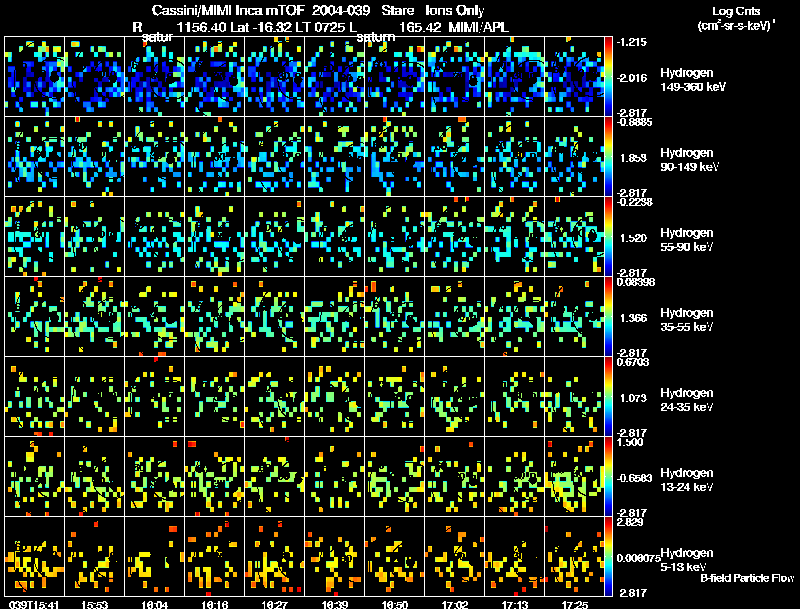Open the 149-360 keV panel at 15:41
Image resolution: width=800 pixels, height=609 pixels.
point(34,76)
